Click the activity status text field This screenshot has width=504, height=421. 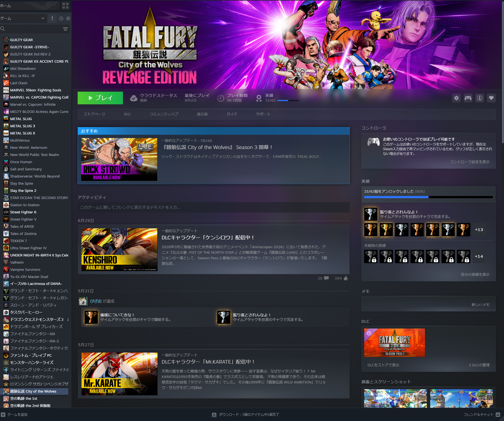point(214,207)
